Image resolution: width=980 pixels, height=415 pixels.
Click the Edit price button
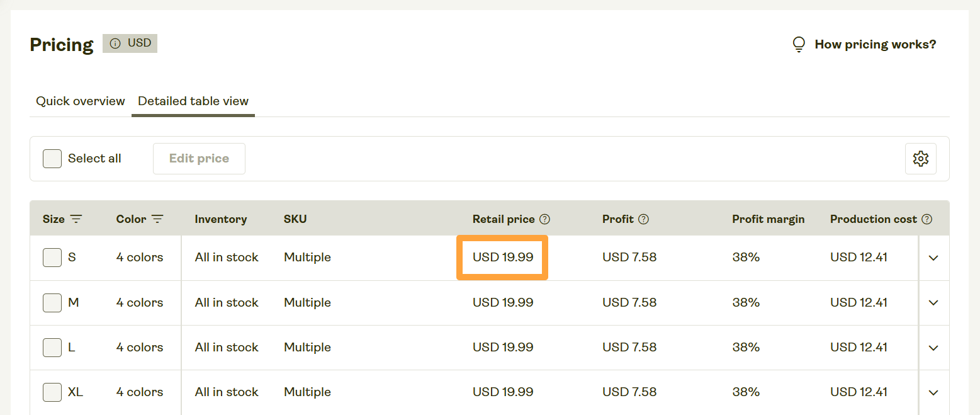(199, 158)
